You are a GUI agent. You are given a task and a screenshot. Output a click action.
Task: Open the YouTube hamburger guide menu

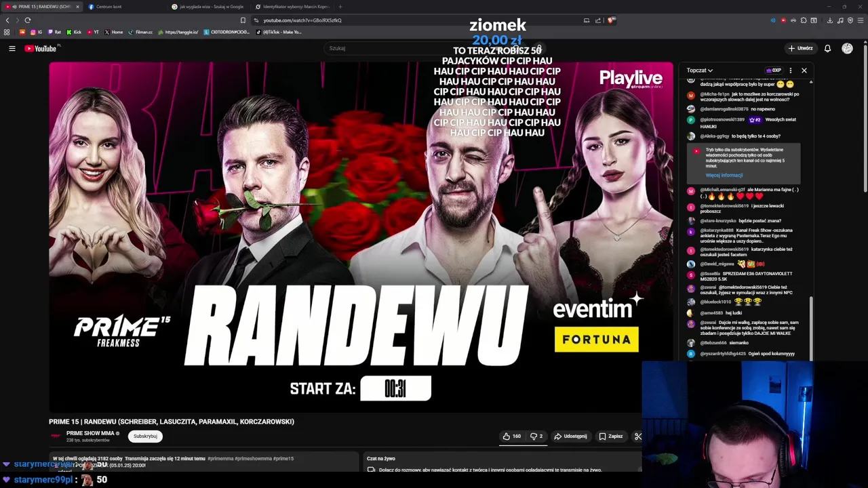point(12,48)
